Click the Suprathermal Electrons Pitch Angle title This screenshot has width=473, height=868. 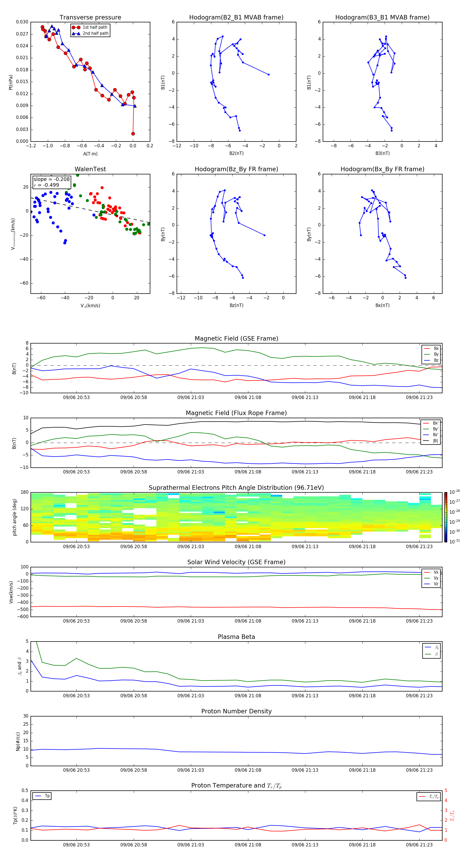click(236, 488)
